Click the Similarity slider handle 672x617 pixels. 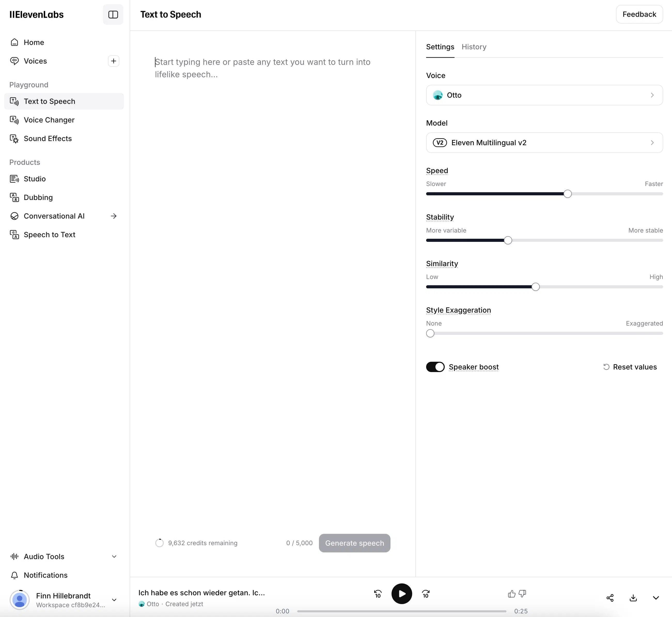click(535, 287)
